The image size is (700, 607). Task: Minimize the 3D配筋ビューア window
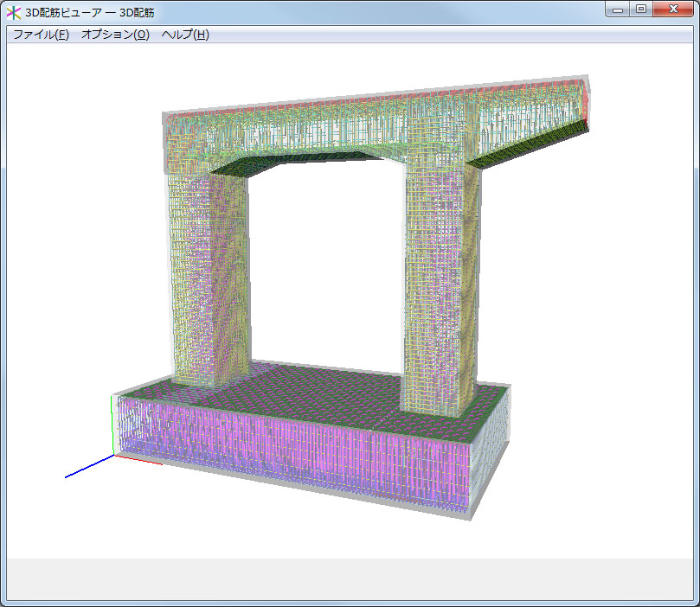[x=617, y=9]
